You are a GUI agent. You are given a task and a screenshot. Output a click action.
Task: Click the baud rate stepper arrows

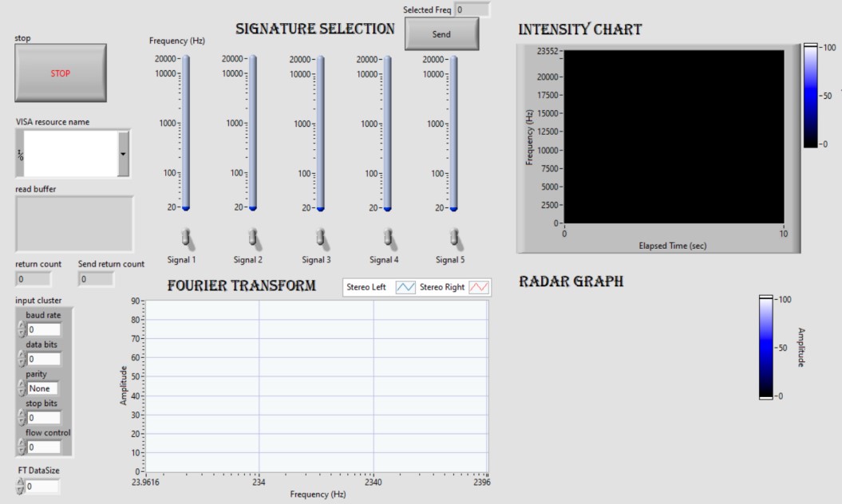[x=22, y=329]
